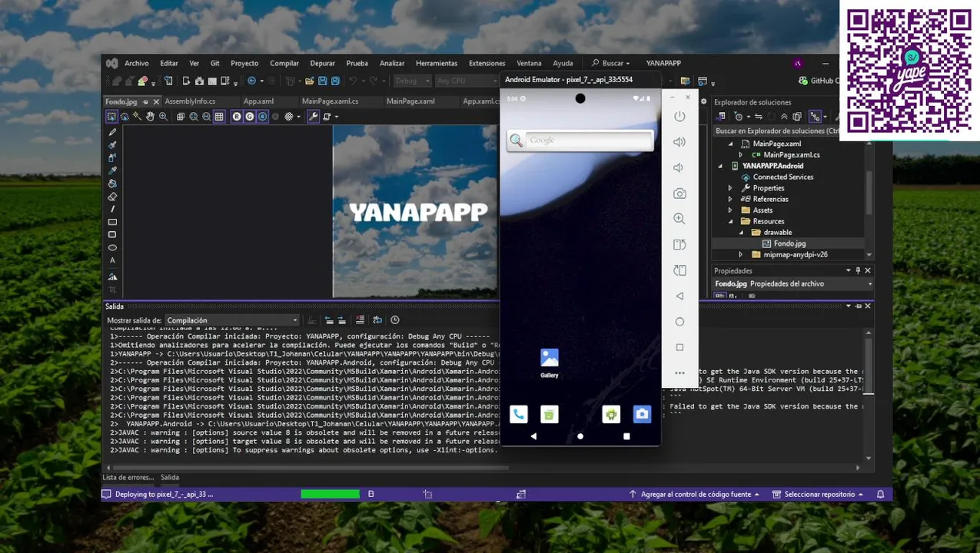Click emulator Zoom magnifier button

tap(679, 219)
